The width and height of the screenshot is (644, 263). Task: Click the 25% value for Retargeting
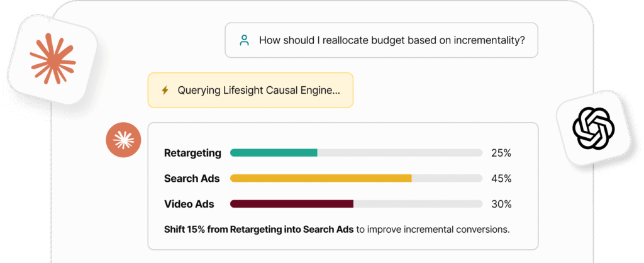[x=501, y=153]
